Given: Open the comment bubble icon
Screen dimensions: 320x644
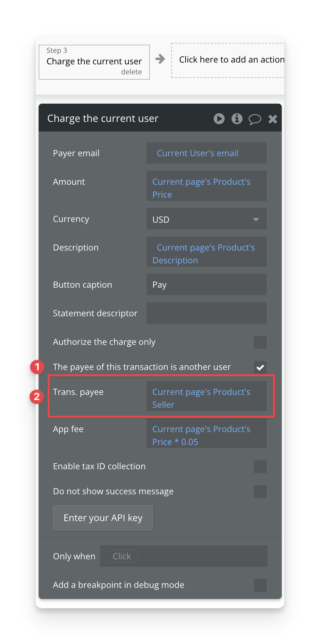Looking at the screenshot, I should pyautogui.click(x=255, y=119).
